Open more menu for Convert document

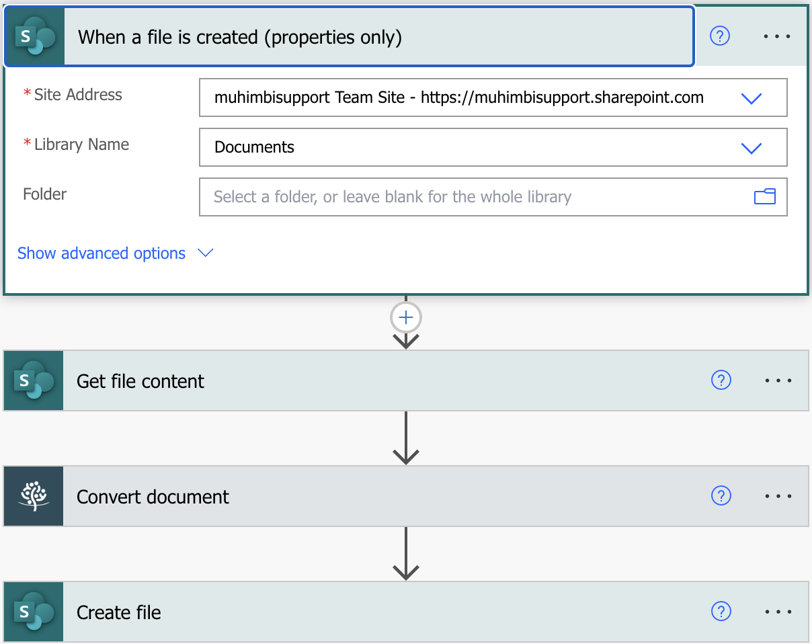(778, 496)
